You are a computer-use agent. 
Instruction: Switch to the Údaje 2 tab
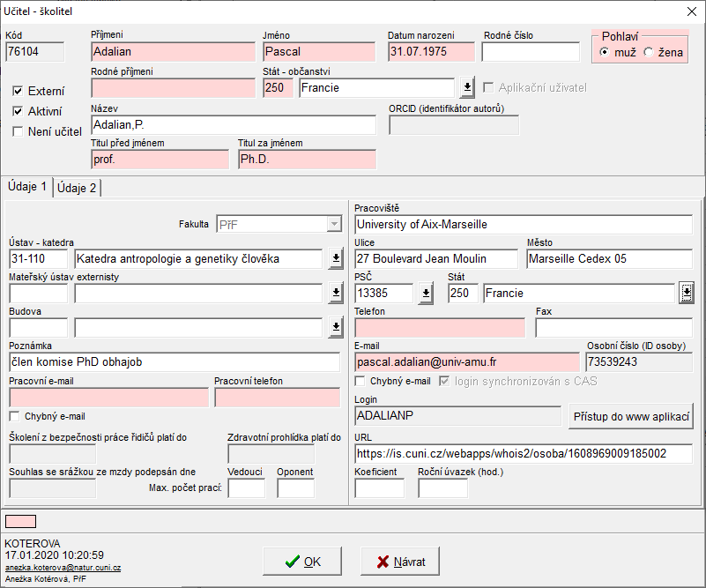tap(78, 188)
